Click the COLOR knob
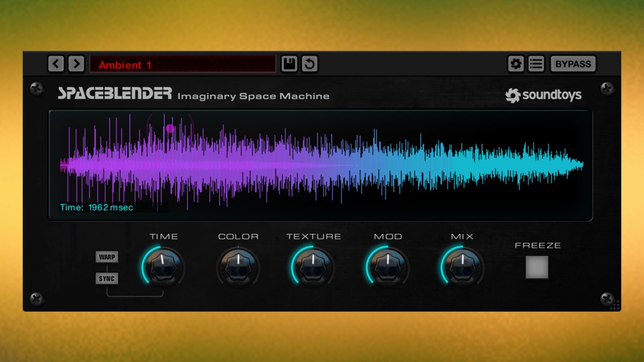The image size is (644, 362). tap(238, 266)
